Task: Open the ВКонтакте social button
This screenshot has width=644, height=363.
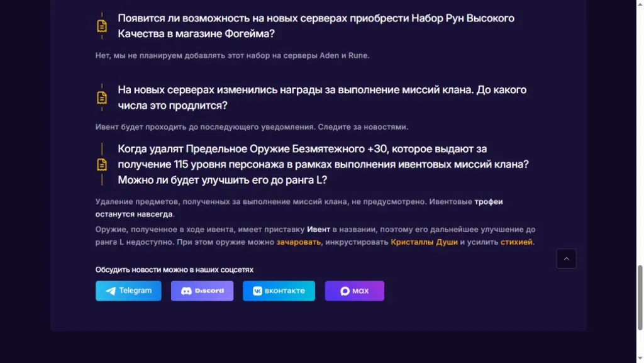Action: [x=279, y=291]
